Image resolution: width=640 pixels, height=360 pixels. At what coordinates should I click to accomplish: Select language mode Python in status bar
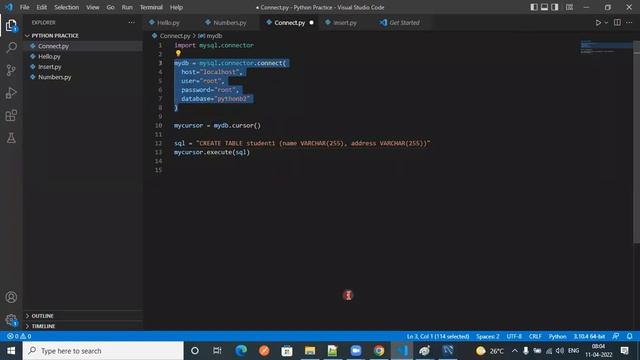[x=558, y=336]
